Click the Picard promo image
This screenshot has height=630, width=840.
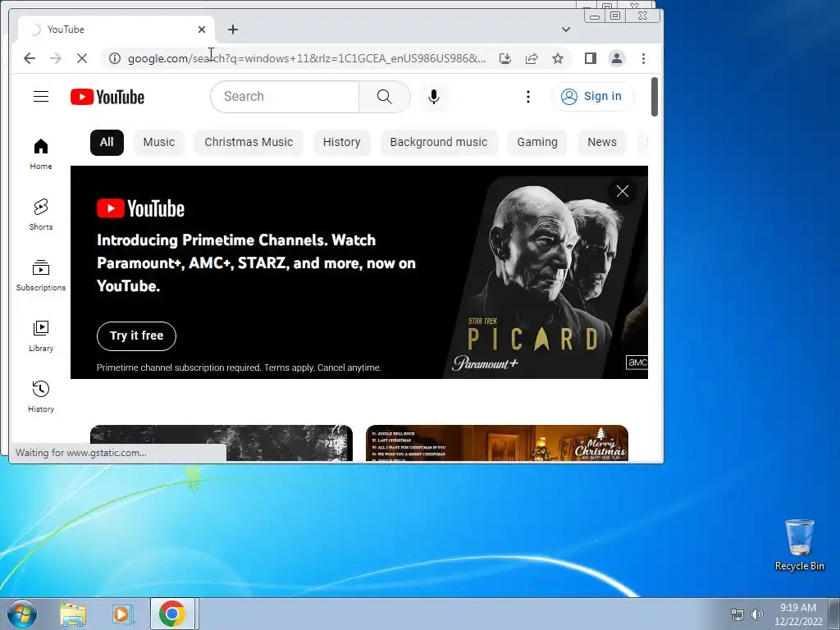coord(546,276)
